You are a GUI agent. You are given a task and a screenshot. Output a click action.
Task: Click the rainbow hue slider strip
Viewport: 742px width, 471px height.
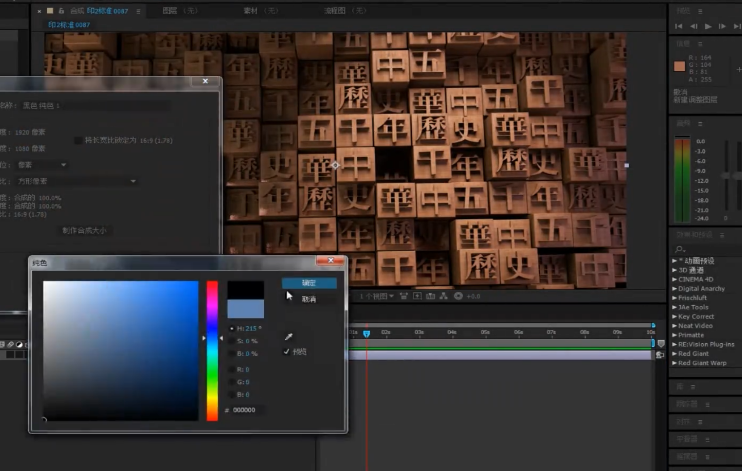(212, 350)
